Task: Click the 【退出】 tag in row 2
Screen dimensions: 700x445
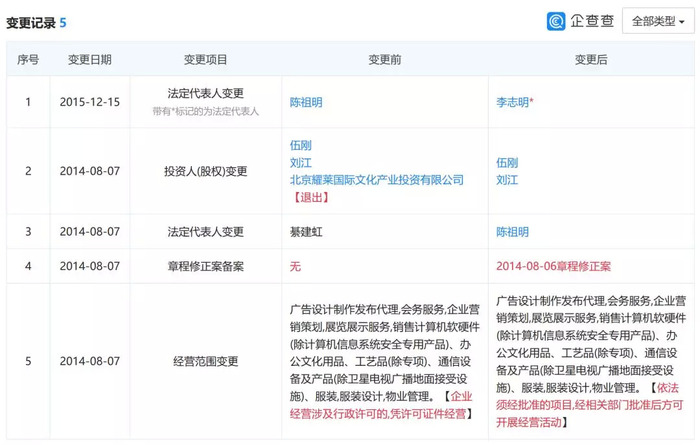Action: click(x=311, y=197)
